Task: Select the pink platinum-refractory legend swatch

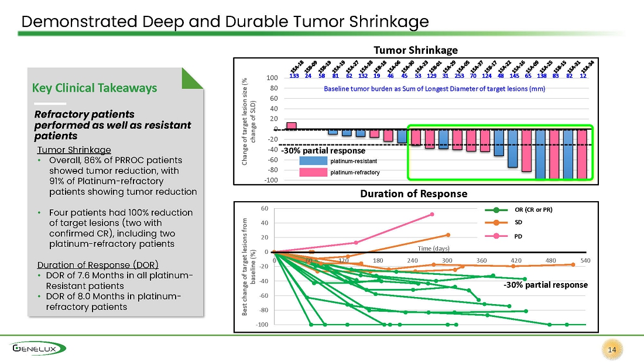Action: [313, 173]
